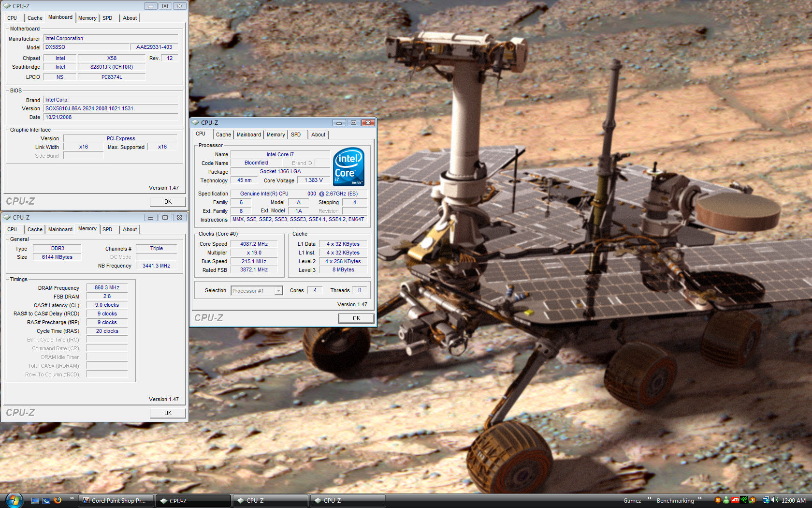This screenshot has width=812, height=508.
Task: Click the DRAM Frequency '860.3 MHz'
Action: click(x=107, y=287)
